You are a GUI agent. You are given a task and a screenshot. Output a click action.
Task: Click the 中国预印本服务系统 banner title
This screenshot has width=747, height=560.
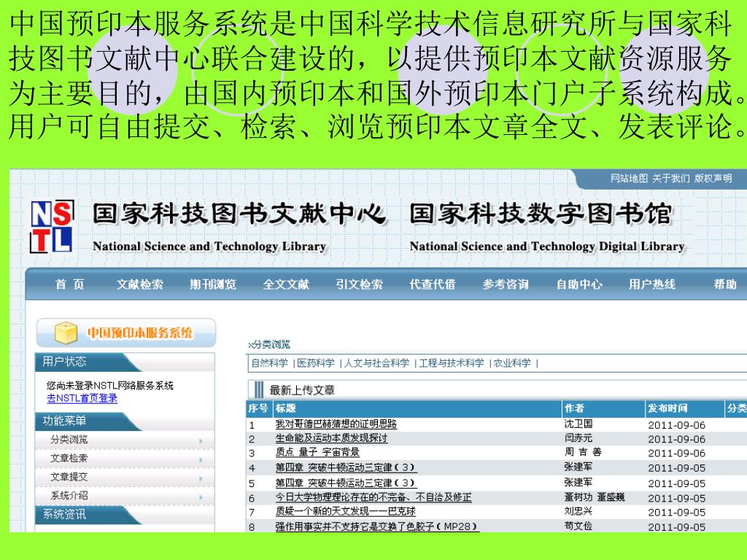click(x=139, y=332)
